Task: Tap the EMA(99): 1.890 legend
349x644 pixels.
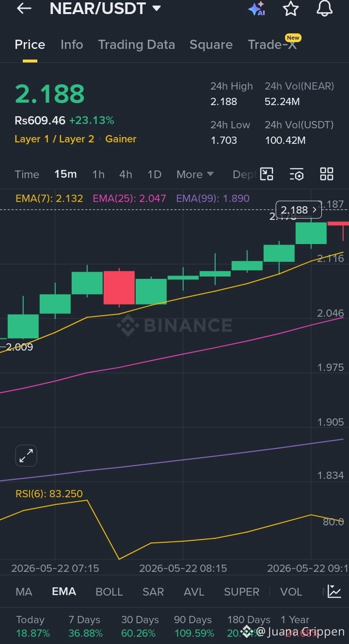Action: click(213, 199)
